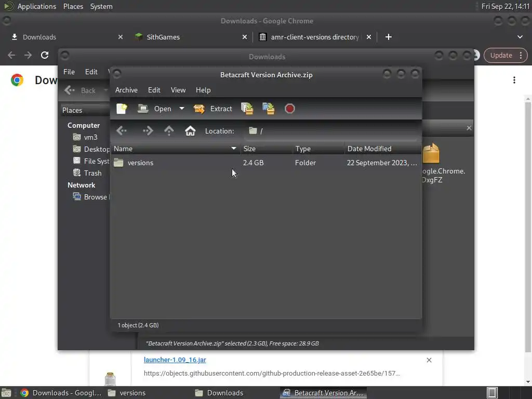Click the archive Location path field

pyautogui.click(x=331, y=131)
